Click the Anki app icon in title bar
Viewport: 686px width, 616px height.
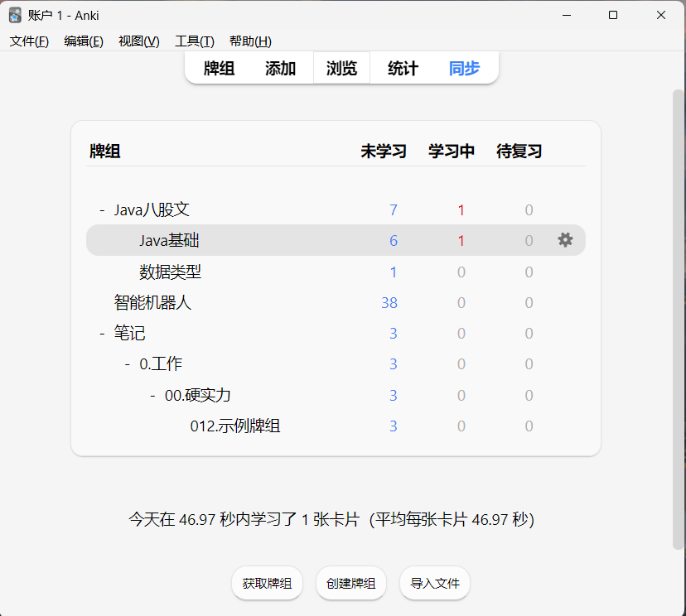[15, 15]
